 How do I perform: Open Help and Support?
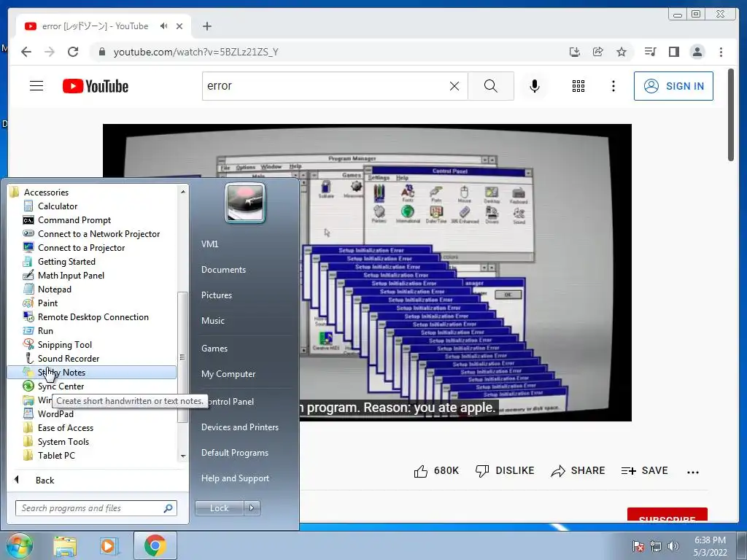pos(235,478)
